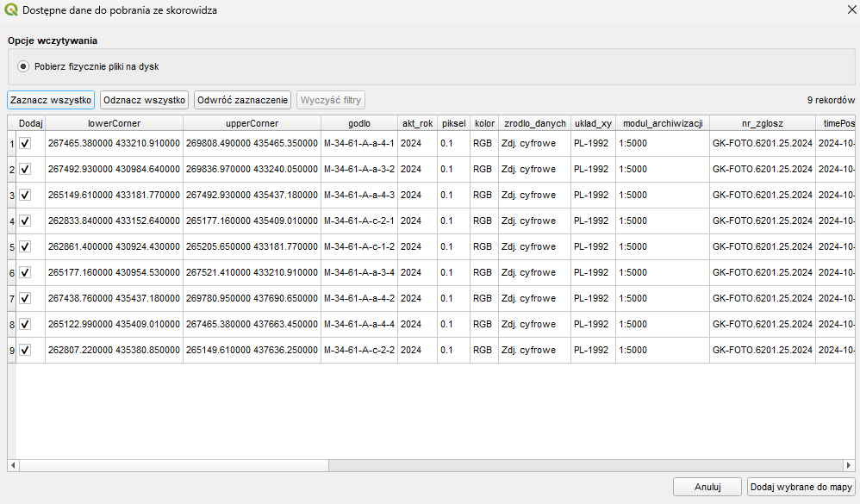Toggle the checkbox in row 9
Viewport: 860px width, 504px height.
(25, 351)
